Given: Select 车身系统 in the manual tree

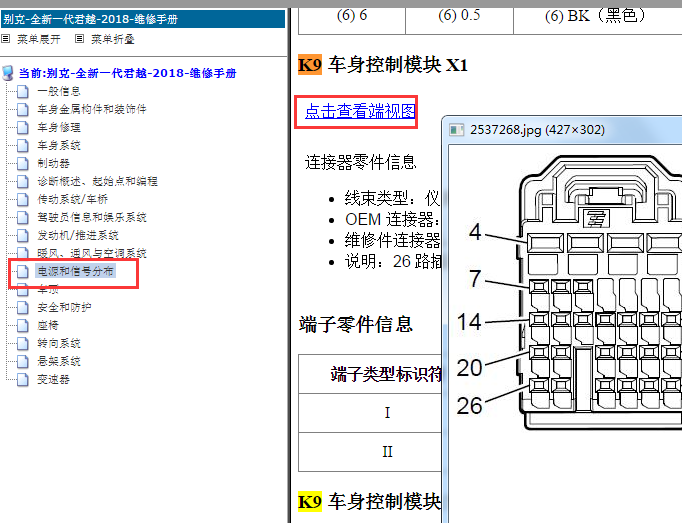Looking at the screenshot, I should click(x=59, y=145).
